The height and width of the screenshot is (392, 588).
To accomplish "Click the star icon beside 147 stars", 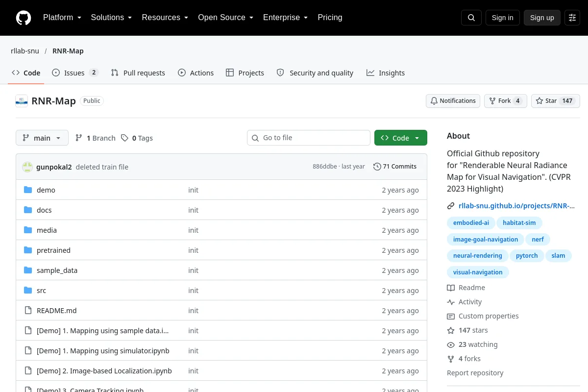I will coord(451,330).
